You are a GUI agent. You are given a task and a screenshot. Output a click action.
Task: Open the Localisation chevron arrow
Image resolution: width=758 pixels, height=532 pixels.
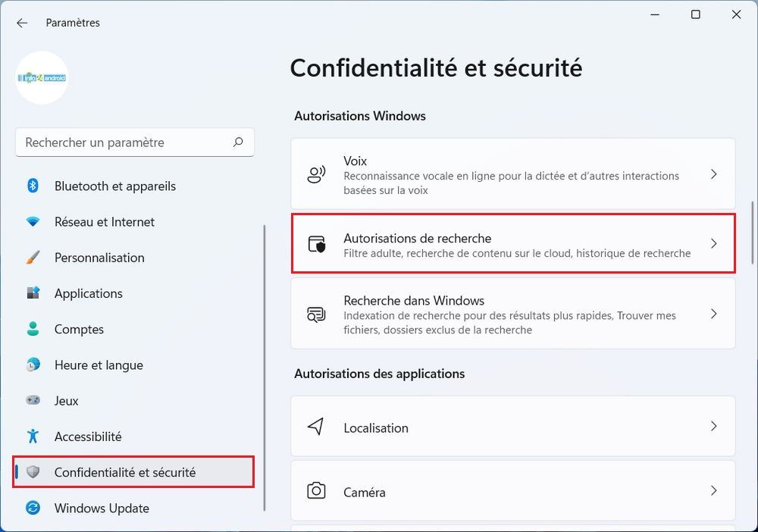(713, 427)
